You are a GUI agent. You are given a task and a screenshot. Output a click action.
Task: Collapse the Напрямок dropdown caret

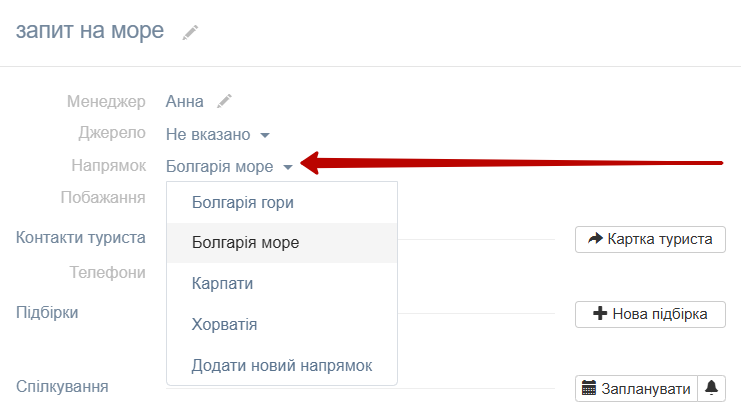pos(288,167)
